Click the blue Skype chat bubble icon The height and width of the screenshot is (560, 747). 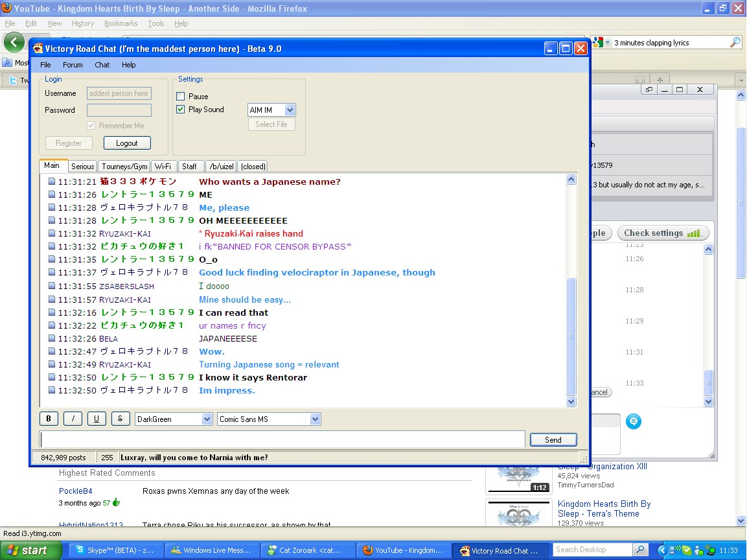(634, 421)
